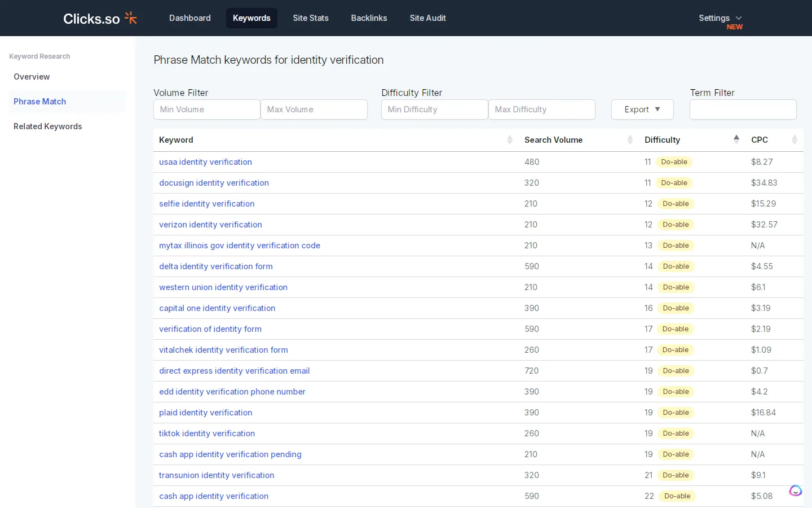Click the Max Difficulty input field
812x508 pixels.
pos(541,110)
